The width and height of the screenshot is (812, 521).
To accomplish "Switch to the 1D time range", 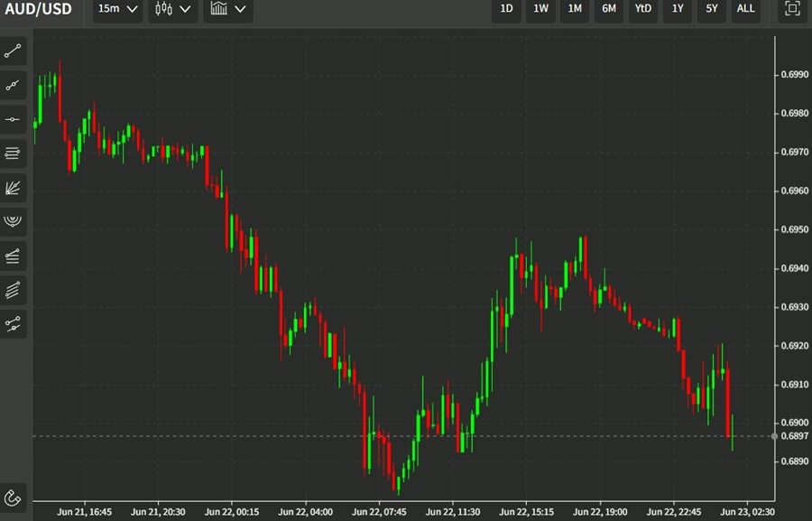I will tap(506, 9).
